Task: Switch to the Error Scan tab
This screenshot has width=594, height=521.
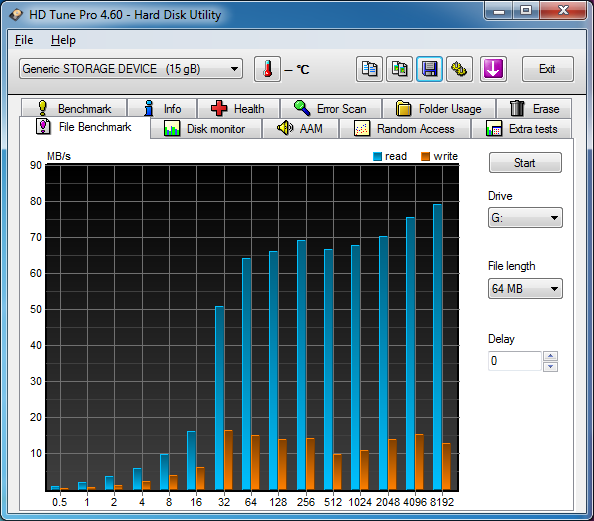Action: 331,109
